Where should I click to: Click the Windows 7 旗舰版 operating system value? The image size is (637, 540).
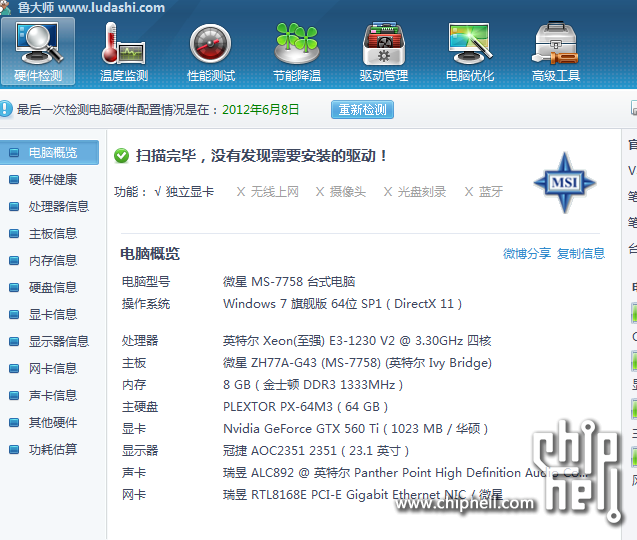[342, 304]
